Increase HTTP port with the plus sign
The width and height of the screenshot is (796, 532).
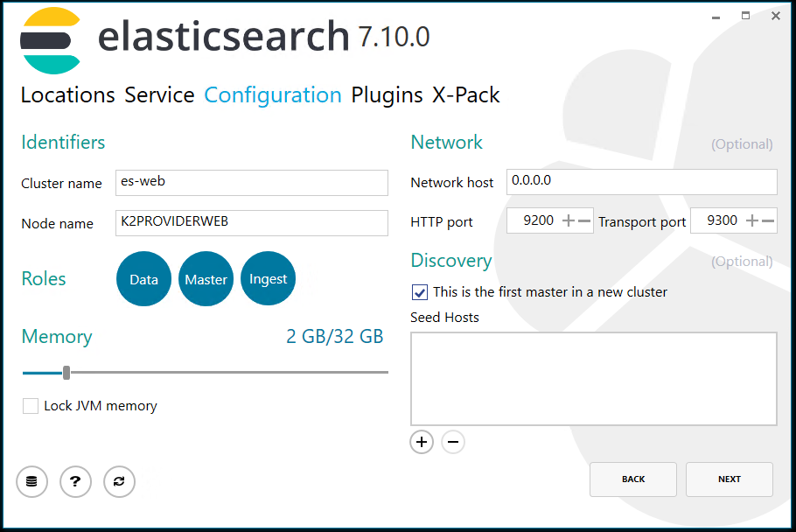pos(569,220)
